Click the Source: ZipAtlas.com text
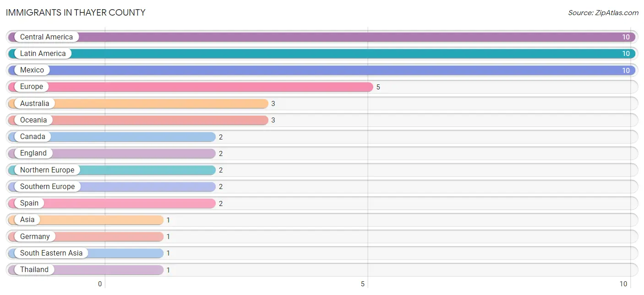 [x=603, y=13]
